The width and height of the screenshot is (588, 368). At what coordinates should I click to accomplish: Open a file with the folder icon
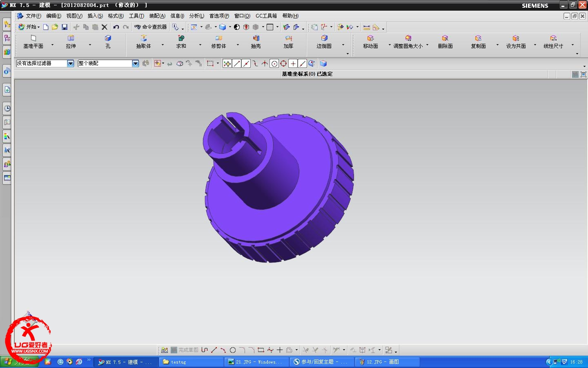(55, 27)
